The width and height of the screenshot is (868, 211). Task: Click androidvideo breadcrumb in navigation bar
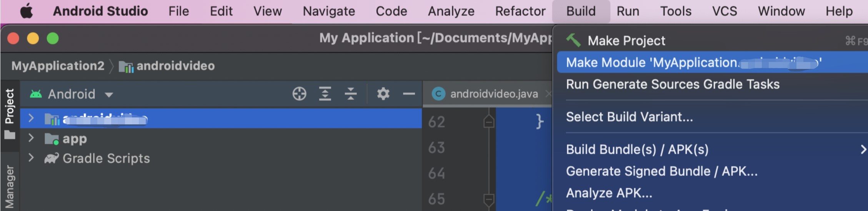[x=175, y=66]
